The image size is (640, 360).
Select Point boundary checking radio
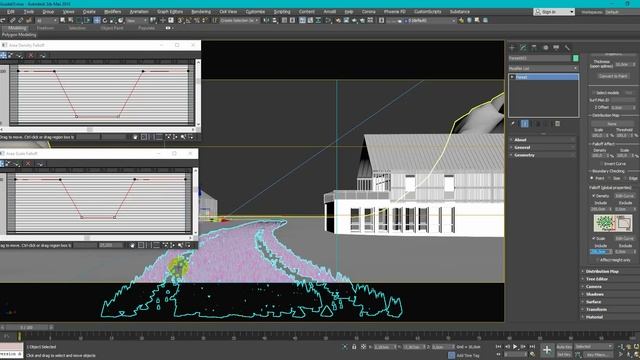592,178
